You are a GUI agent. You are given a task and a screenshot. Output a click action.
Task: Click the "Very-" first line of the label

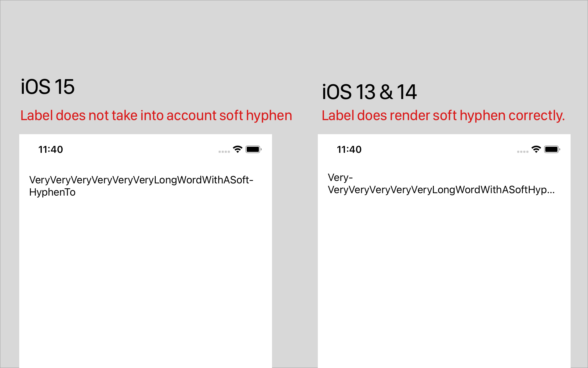340,178
